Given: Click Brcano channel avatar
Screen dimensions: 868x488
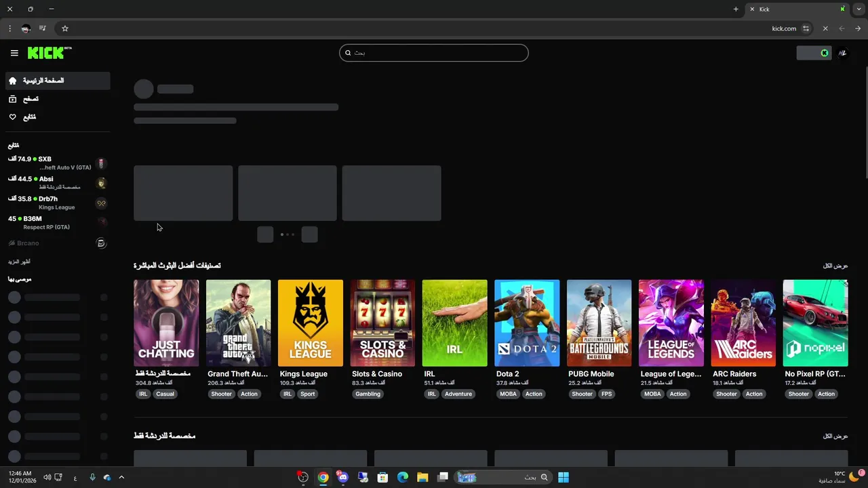Looking at the screenshot, I should pyautogui.click(x=101, y=243).
